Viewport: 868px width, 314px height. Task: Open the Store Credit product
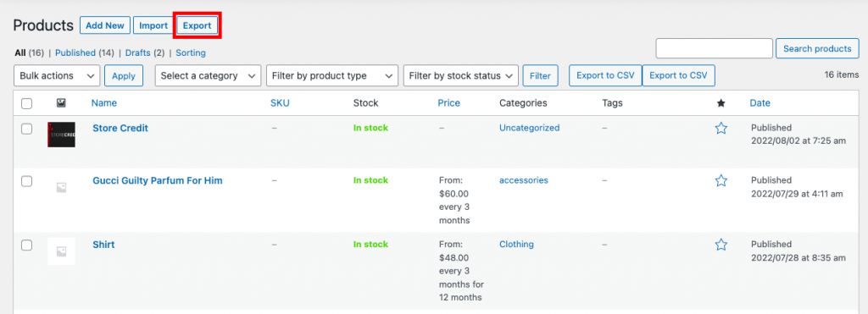pos(120,129)
